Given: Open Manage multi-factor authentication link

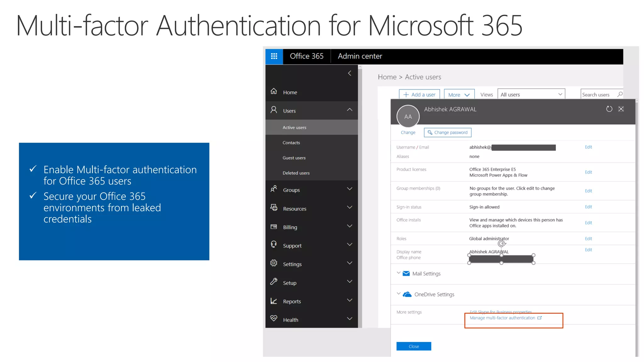Looking at the screenshot, I should tap(502, 318).
